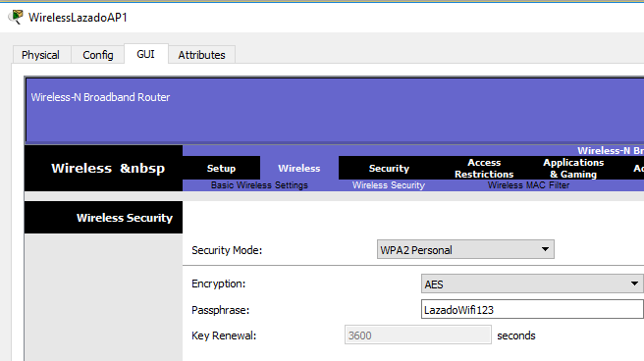
Task: Click the Packet Tracer window icon
Action: [x=16, y=18]
